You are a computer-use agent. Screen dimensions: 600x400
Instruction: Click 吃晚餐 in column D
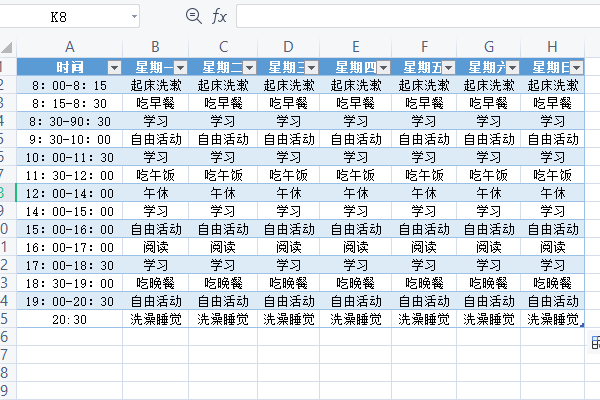coord(289,283)
